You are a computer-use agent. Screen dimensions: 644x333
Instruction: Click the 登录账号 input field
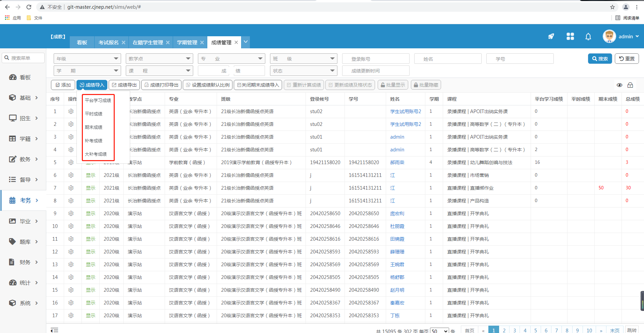tap(375, 59)
